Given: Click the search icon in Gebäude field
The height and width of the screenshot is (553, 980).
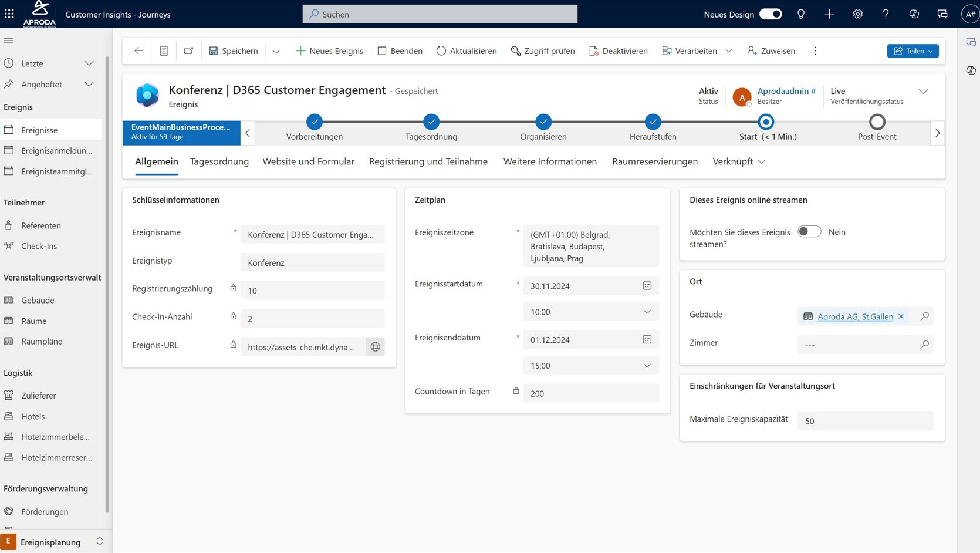Looking at the screenshot, I should tap(924, 316).
